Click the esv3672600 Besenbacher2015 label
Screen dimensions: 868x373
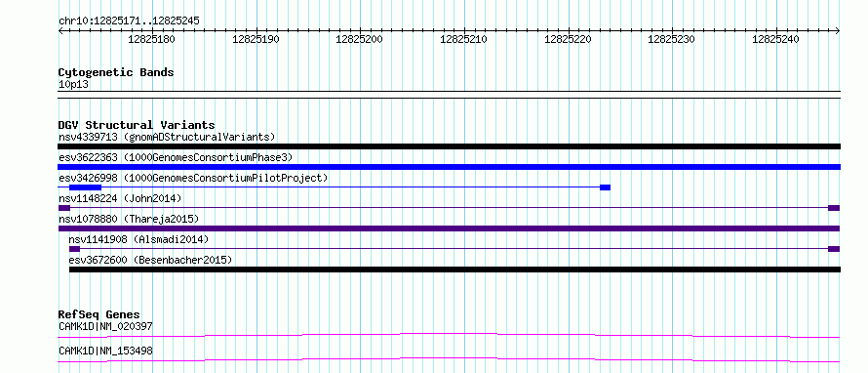(x=150, y=260)
